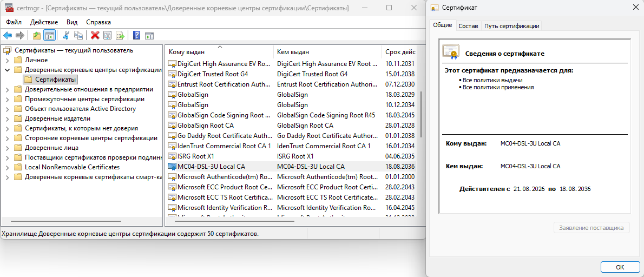Click the Forward arrow toolbar icon
644x277 pixels.
tap(19, 35)
